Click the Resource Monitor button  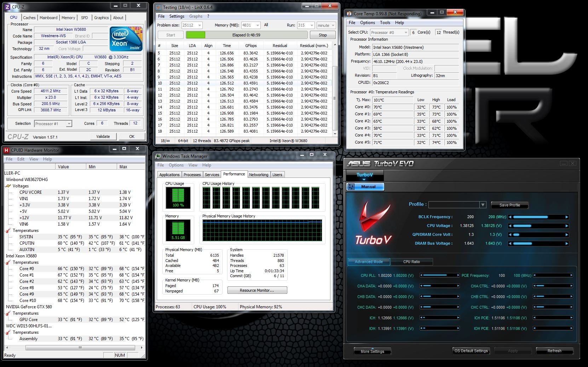pyautogui.click(x=257, y=290)
